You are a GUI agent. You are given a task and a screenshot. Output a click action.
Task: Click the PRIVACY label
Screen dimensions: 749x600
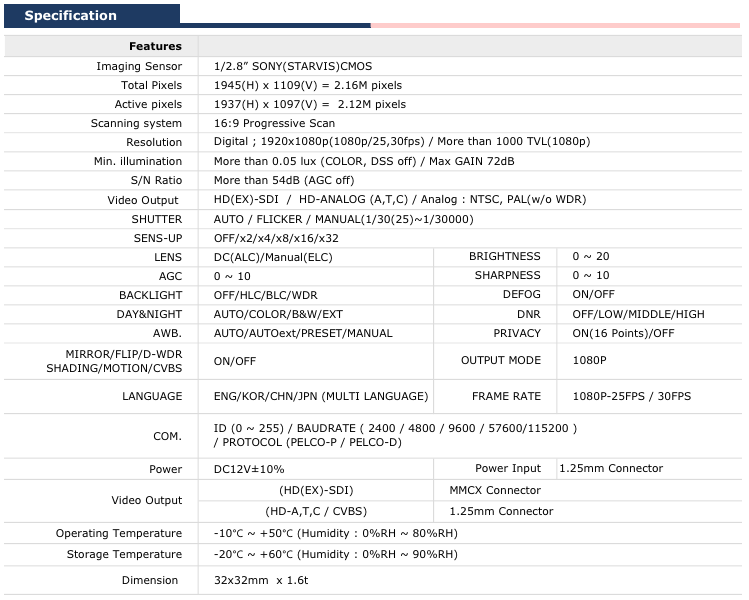point(517,334)
